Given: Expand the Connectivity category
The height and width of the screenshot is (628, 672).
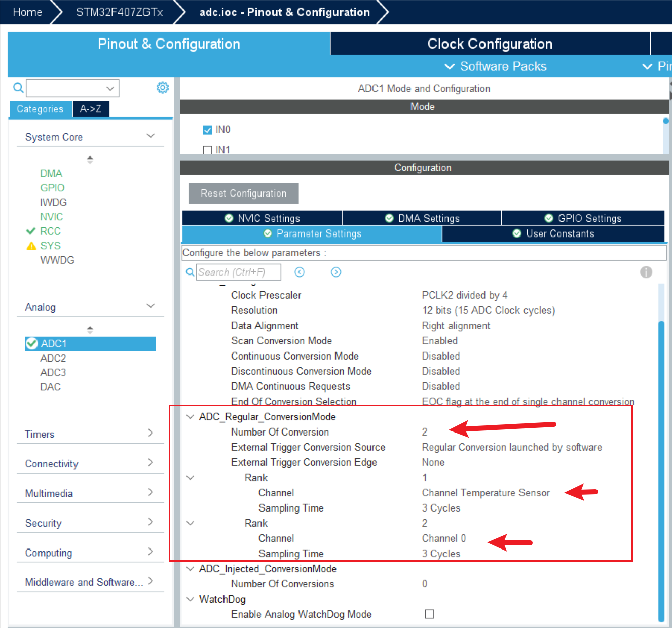Looking at the screenshot, I should (151, 462).
